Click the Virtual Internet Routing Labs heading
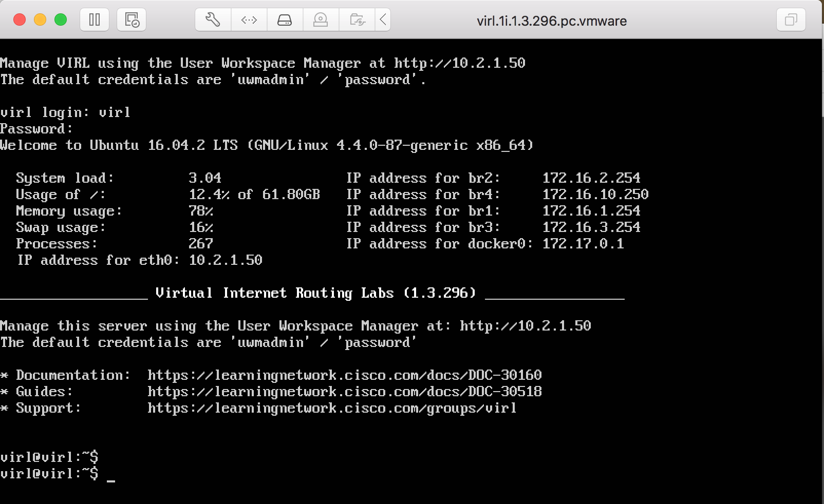824x504 pixels. point(316,293)
